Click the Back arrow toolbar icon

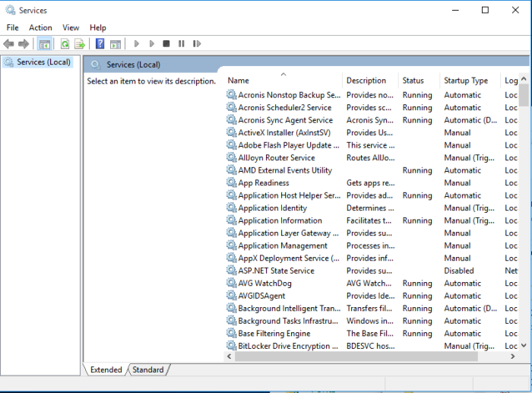8,44
